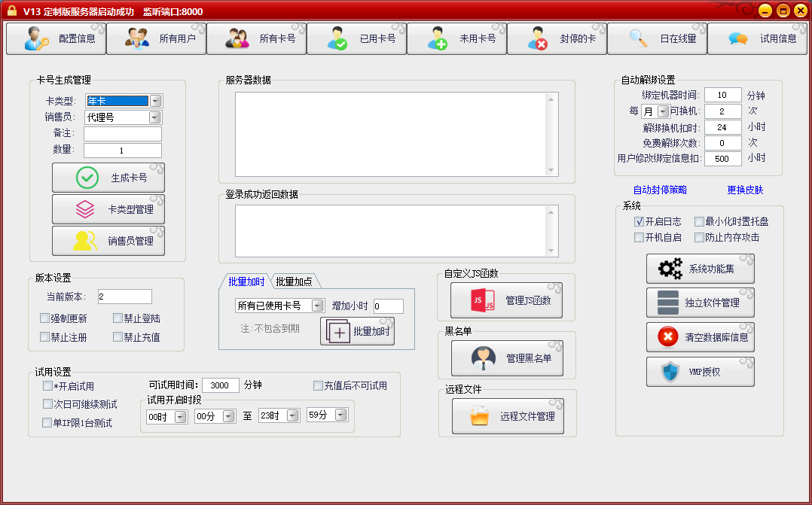Screen dimensions: 812x505
Task: Expand the 销售员 dropdown showing 代理号
Action: (x=154, y=117)
